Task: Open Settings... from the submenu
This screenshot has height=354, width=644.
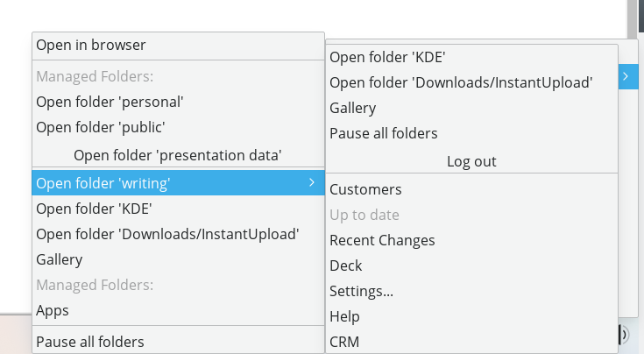Action: (361, 291)
